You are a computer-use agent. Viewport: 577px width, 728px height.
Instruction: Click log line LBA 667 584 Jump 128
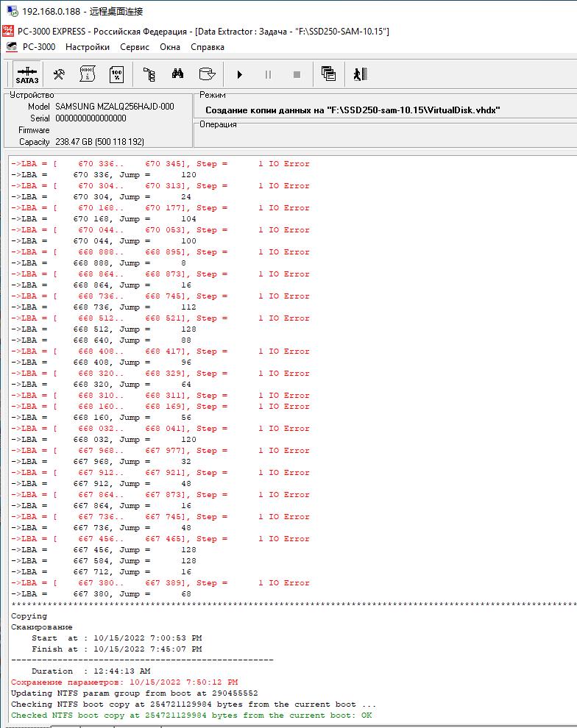pyautogui.click(x=104, y=561)
